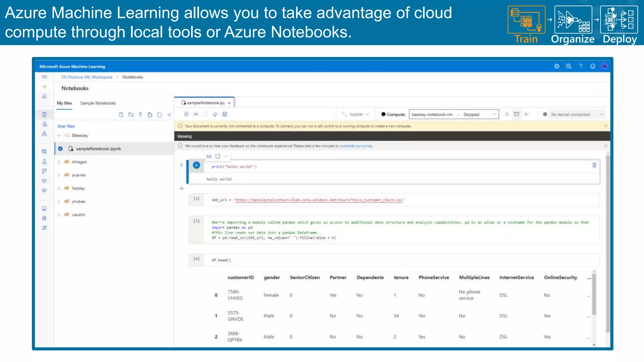Image resolution: width=644 pixels, height=362 pixels.
Task: Convert cell to Markdown via M↓ icon
Action: 209,156
